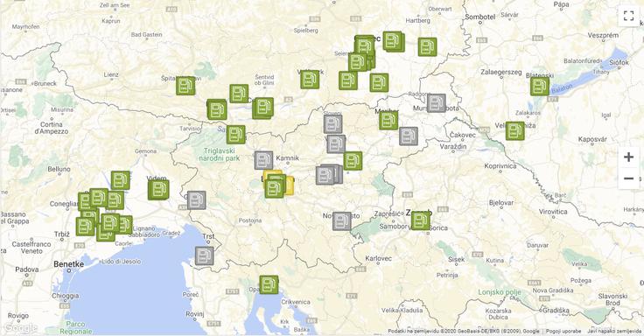Open gray marker near Novo Mesto

(342, 221)
